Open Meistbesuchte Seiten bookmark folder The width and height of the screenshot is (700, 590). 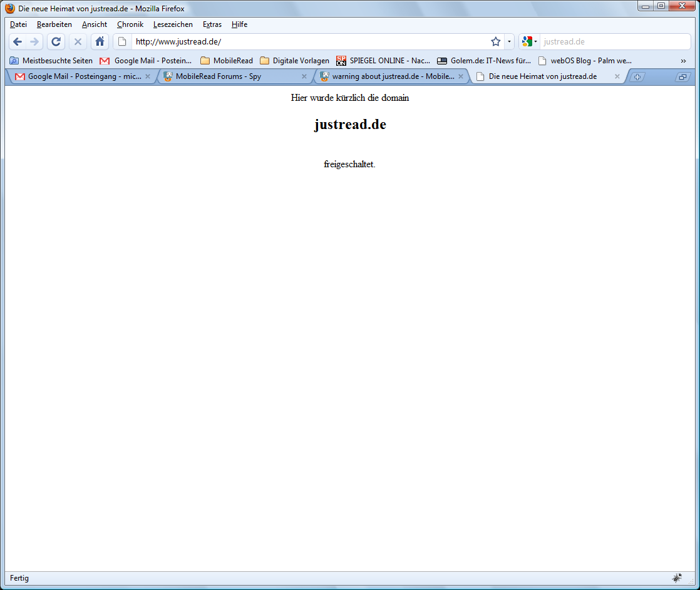pyautogui.click(x=51, y=61)
